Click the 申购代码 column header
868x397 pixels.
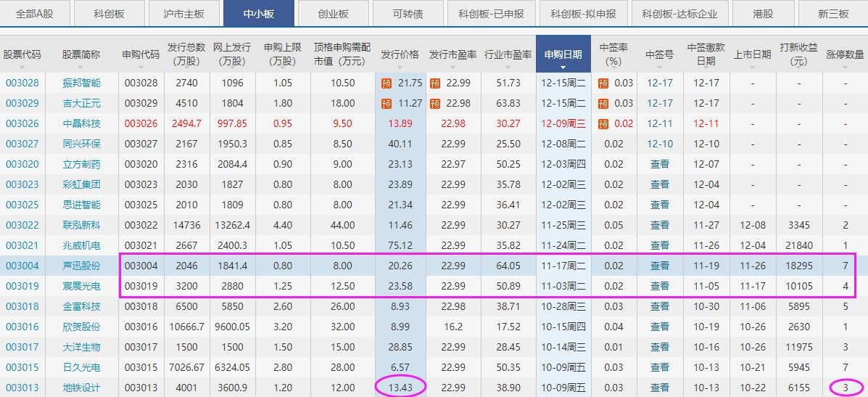(141, 54)
